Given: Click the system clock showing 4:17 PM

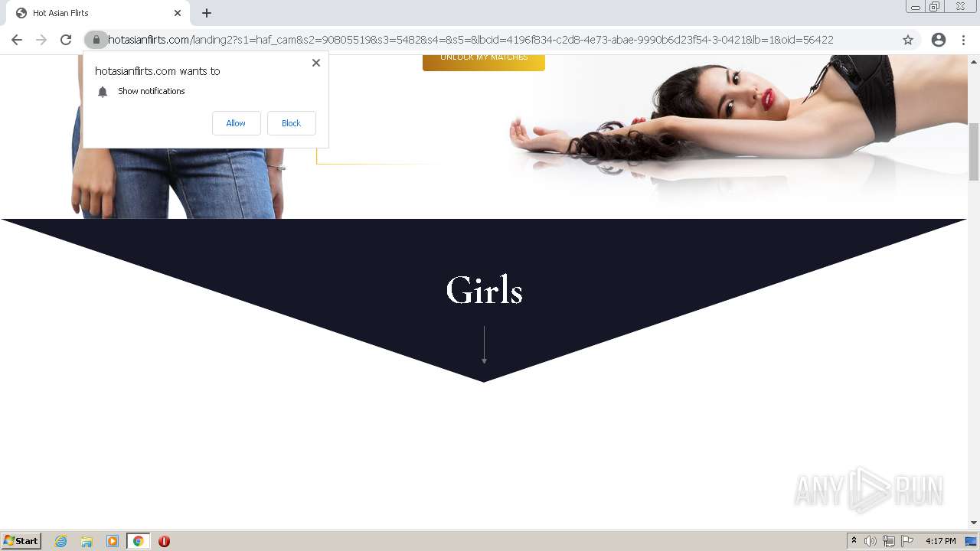Looking at the screenshot, I should pos(940,541).
